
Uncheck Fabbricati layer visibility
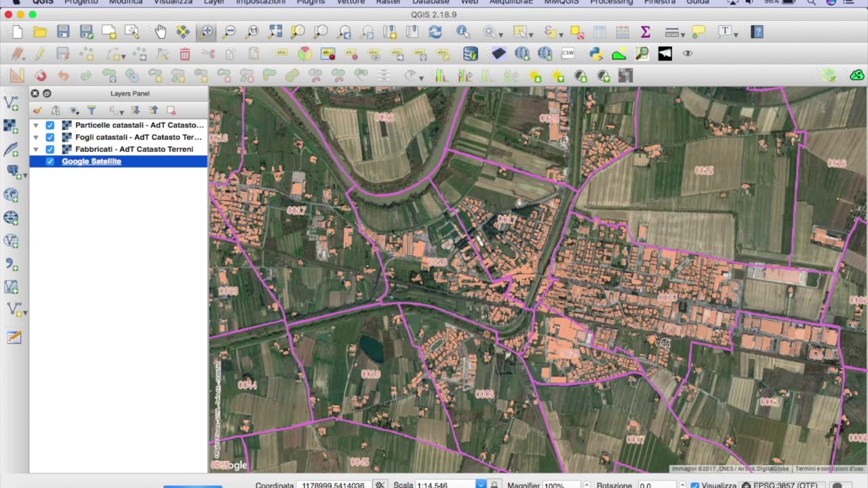tap(50, 150)
